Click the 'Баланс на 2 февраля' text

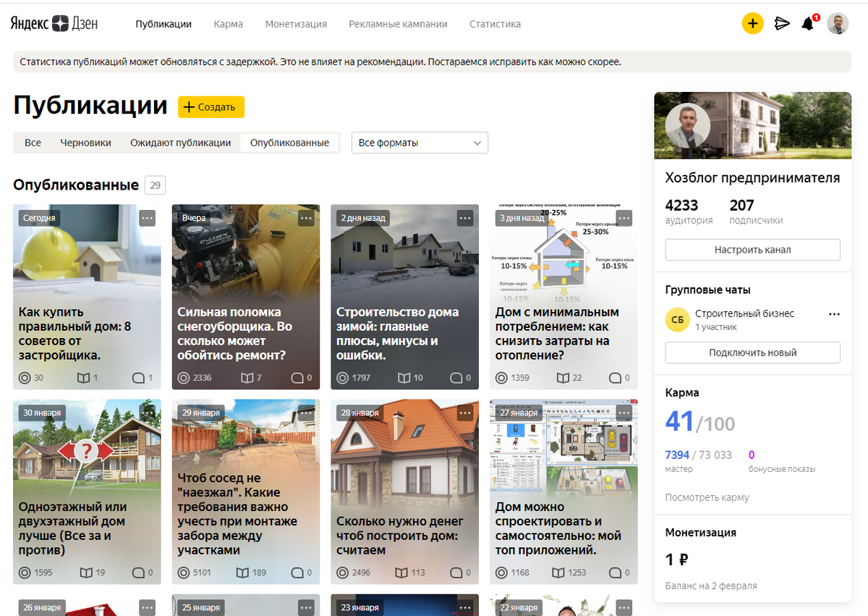(711, 586)
